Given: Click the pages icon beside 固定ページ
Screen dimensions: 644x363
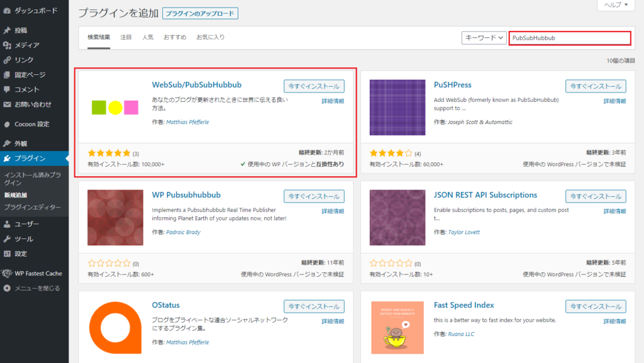Looking at the screenshot, I should coord(7,75).
